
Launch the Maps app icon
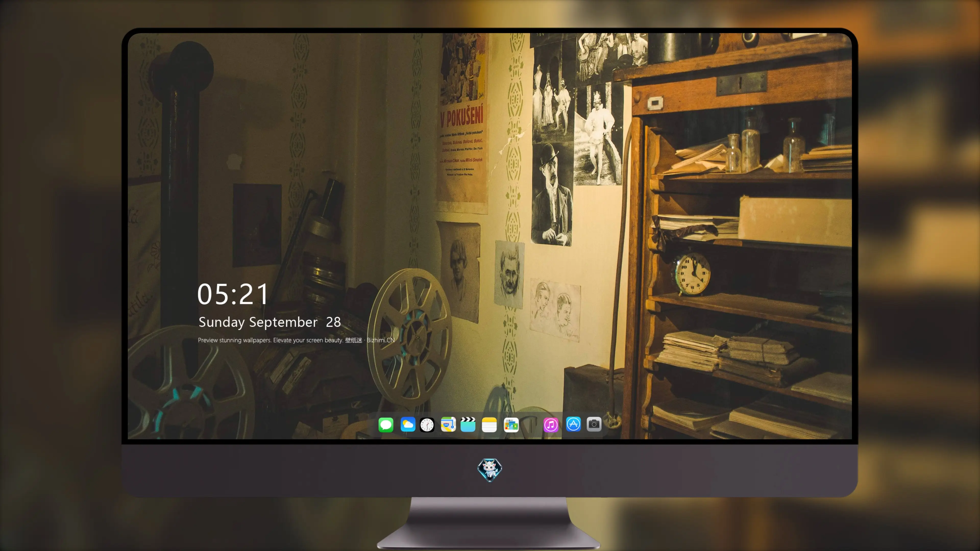[x=448, y=424]
